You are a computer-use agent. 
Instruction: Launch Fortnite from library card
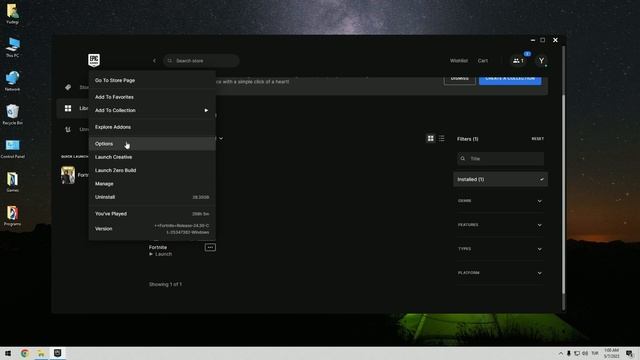[160, 254]
